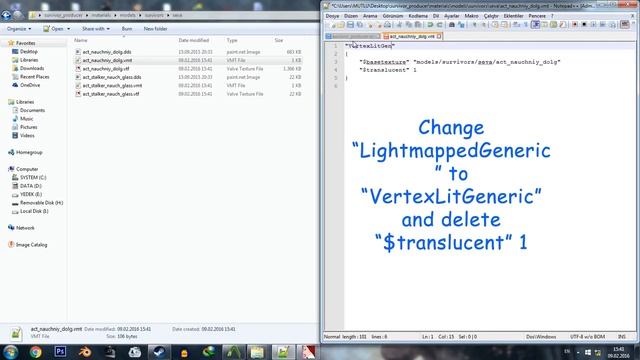This screenshot has width=640, height=360.
Task: Open the Eklentiler menu
Action: coord(513,16)
